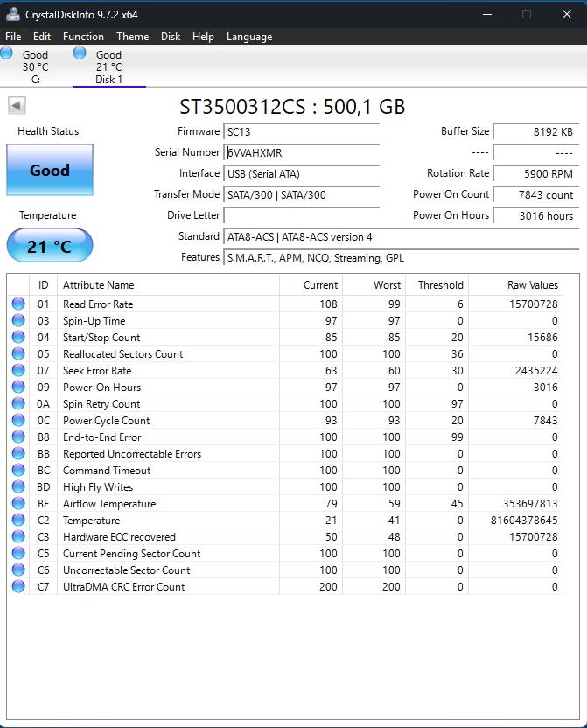Click status orb beside Power Cycle Count
The image size is (587, 728).
pyautogui.click(x=18, y=420)
